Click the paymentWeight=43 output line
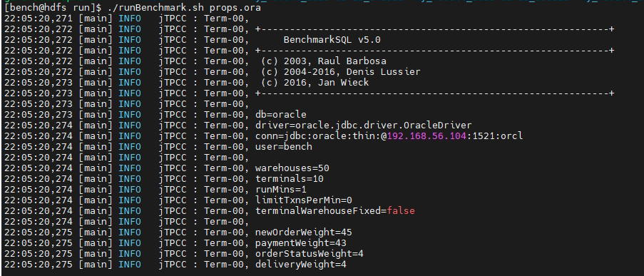This screenshot has height=276, width=644. click(301, 242)
